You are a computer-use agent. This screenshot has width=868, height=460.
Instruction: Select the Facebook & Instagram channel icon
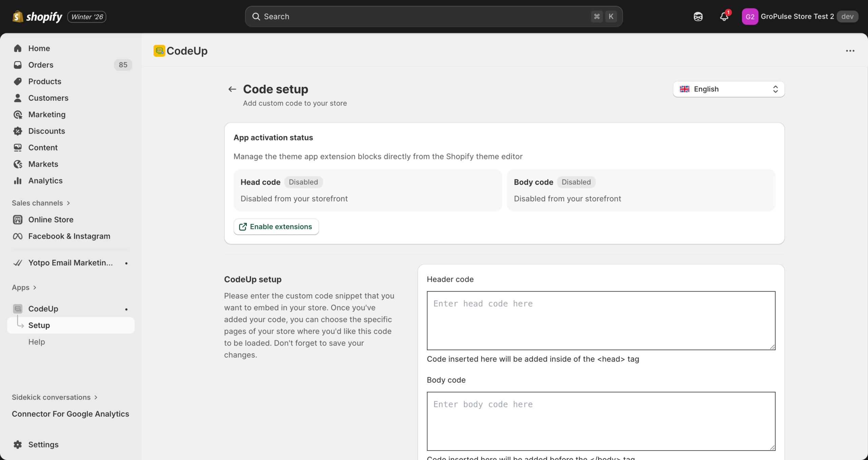18,236
